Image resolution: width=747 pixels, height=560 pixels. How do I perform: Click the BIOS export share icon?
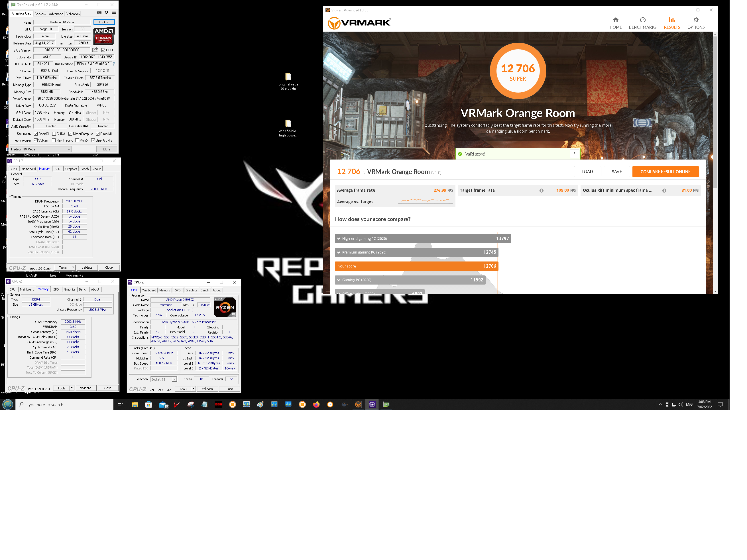click(95, 50)
